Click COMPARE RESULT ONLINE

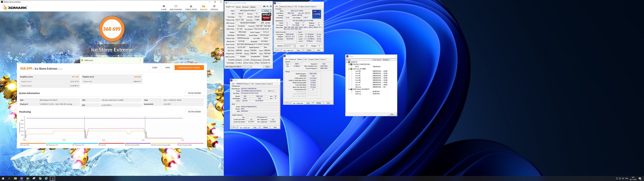pyautogui.click(x=189, y=68)
